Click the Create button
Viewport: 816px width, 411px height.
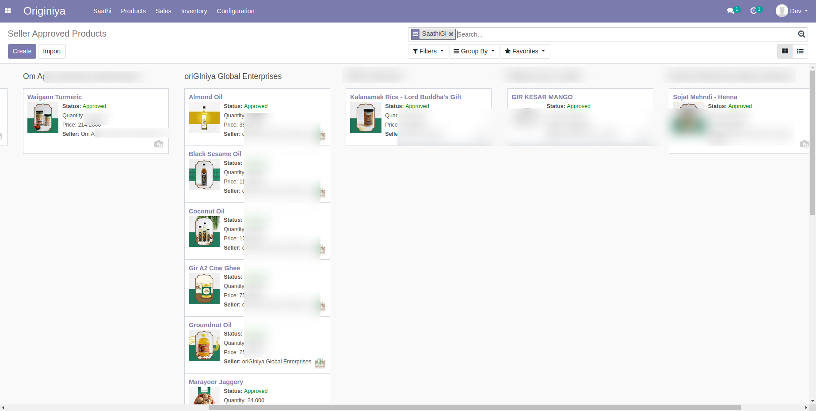22,52
